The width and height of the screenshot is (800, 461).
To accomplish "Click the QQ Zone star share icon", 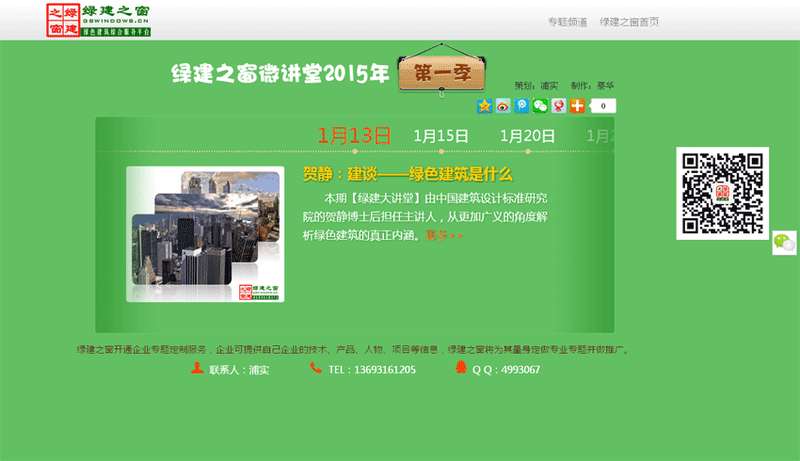I will [x=485, y=106].
